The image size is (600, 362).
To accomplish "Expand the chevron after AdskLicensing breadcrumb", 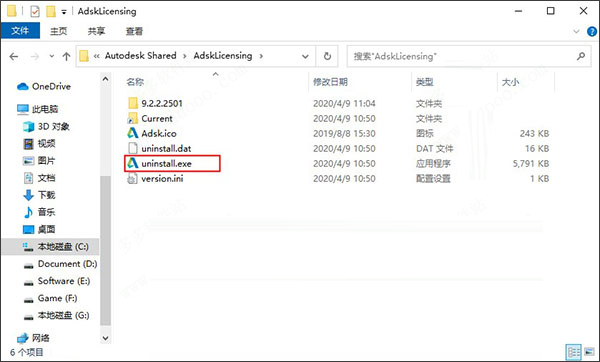I will click(261, 56).
